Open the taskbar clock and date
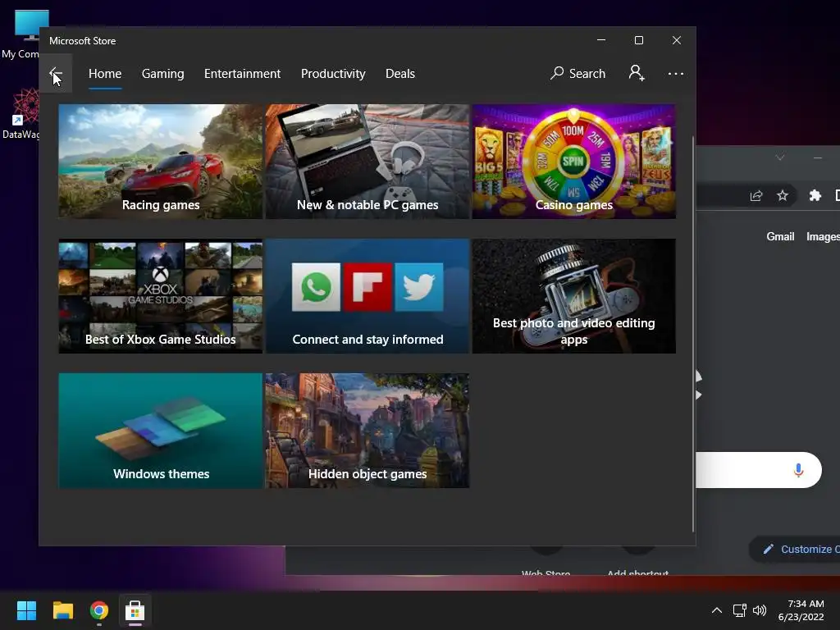Screen dimensions: 840x630 point(801,610)
